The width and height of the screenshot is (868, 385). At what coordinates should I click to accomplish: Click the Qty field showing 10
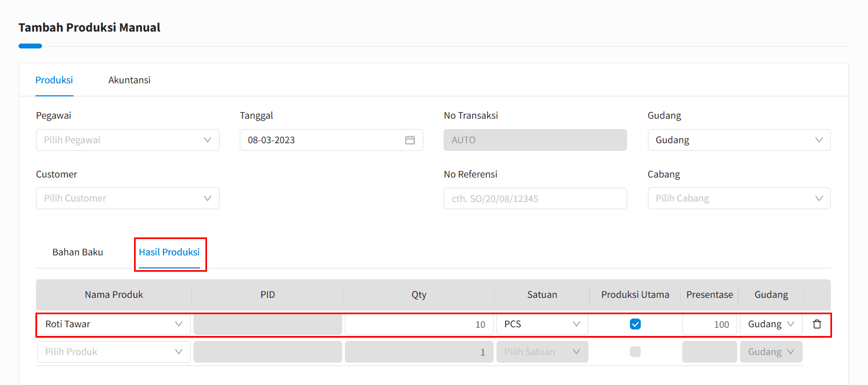[418, 324]
